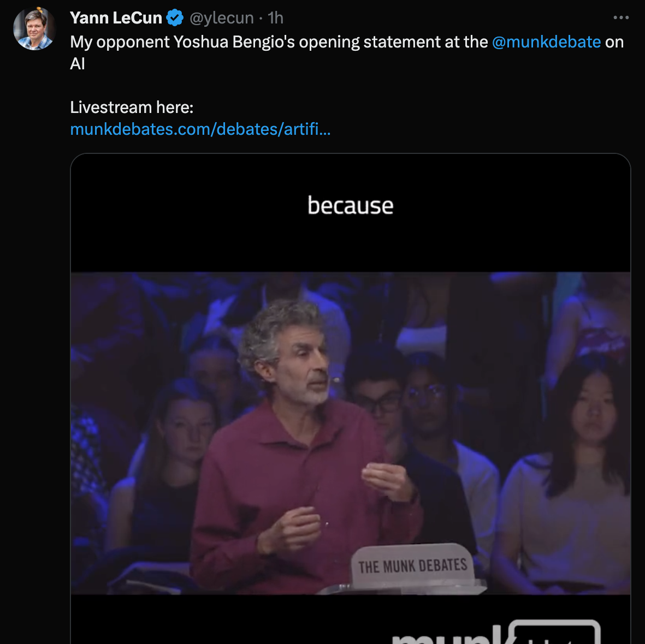Image resolution: width=645 pixels, height=644 pixels.
Task: Open the @munkdebate mention
Action: [546, 42]
